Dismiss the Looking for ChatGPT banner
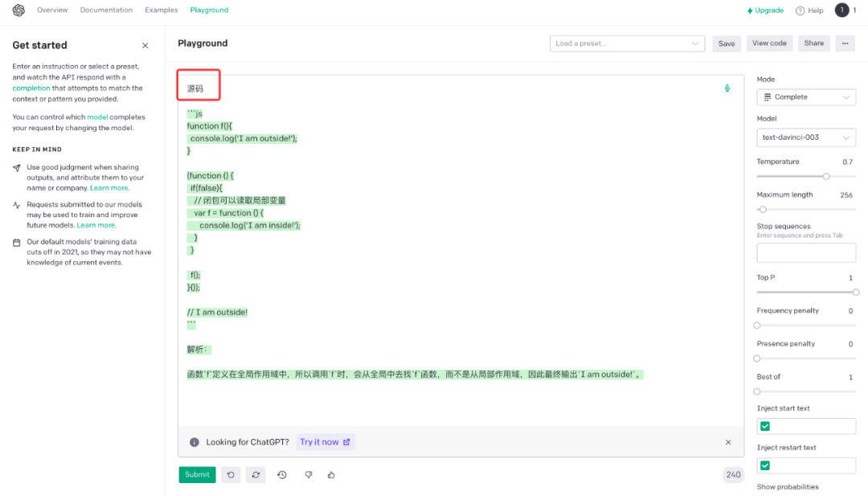Viewport: 868px width, 496px height. pyautogui.click(x=728, y=442)
